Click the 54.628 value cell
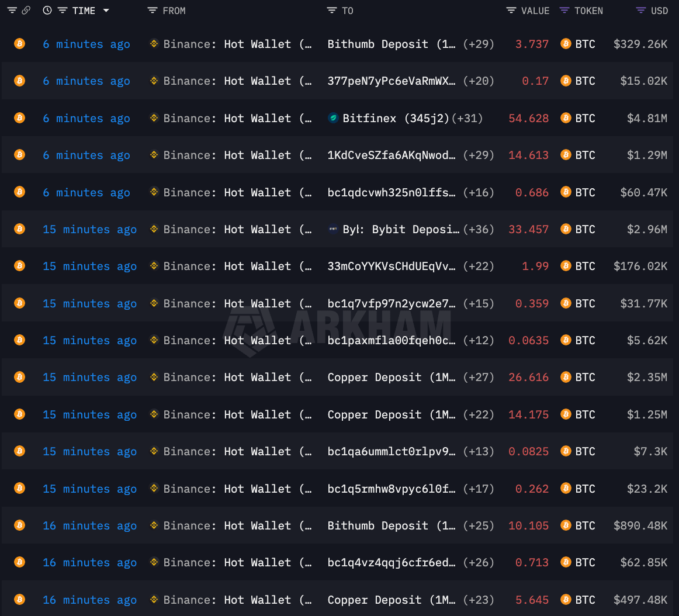The width and height of the screenshot is (679, 616). [x=528, y=118]
